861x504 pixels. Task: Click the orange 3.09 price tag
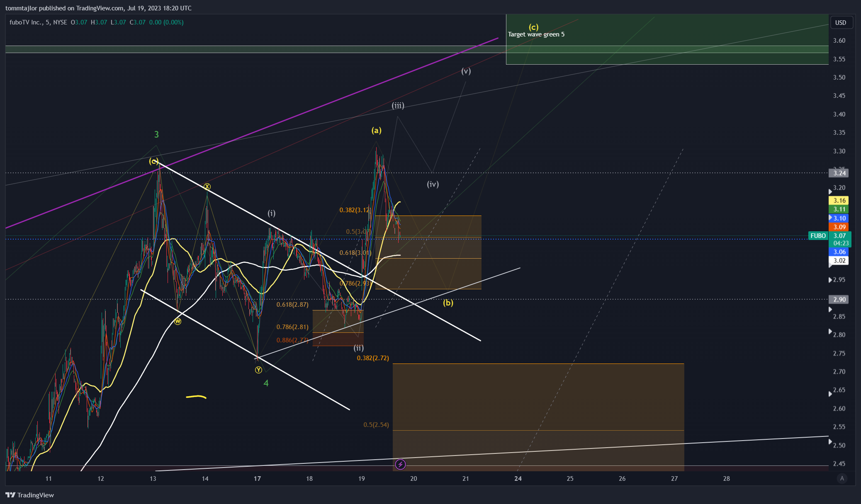pos(839,227)
